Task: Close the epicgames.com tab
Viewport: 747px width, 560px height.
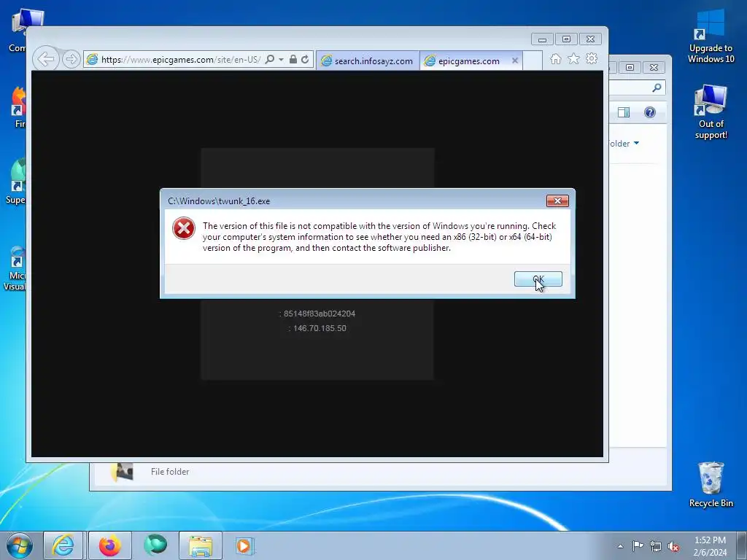Action: pos(515,61)
